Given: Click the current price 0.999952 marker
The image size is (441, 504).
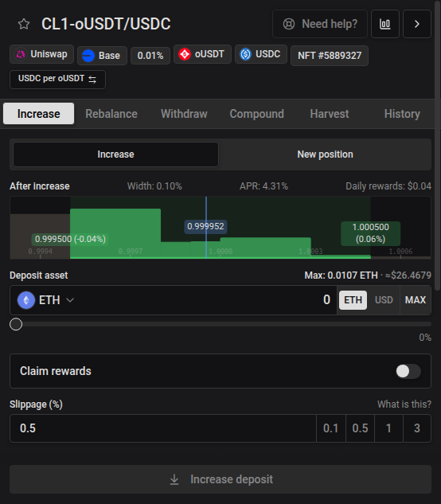Looking at the screenshot, I should coord(205,227).
